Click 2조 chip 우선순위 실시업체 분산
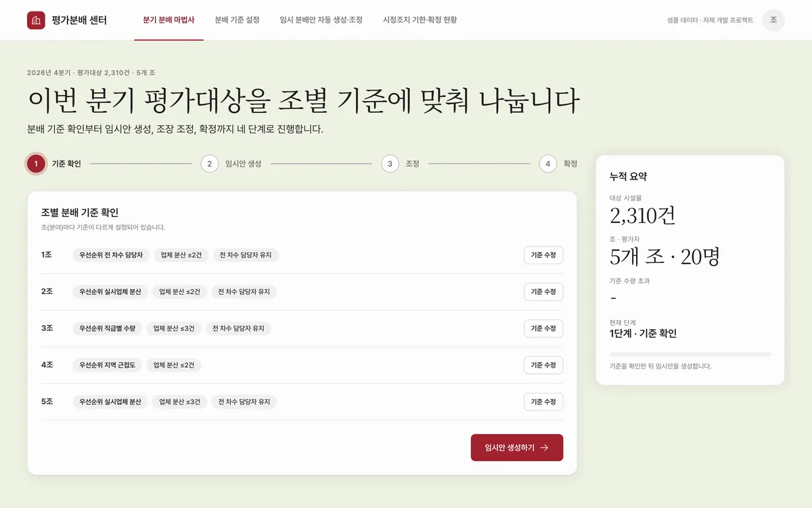Image resolution: width=812 pixels, height=508 pixels. [110, 292]
